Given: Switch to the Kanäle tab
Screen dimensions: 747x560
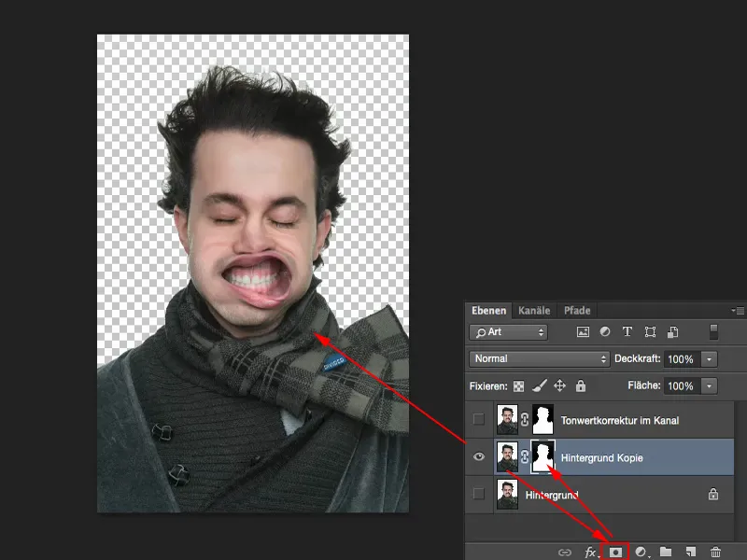Looking at the screenshot, I should pos(534,311).
